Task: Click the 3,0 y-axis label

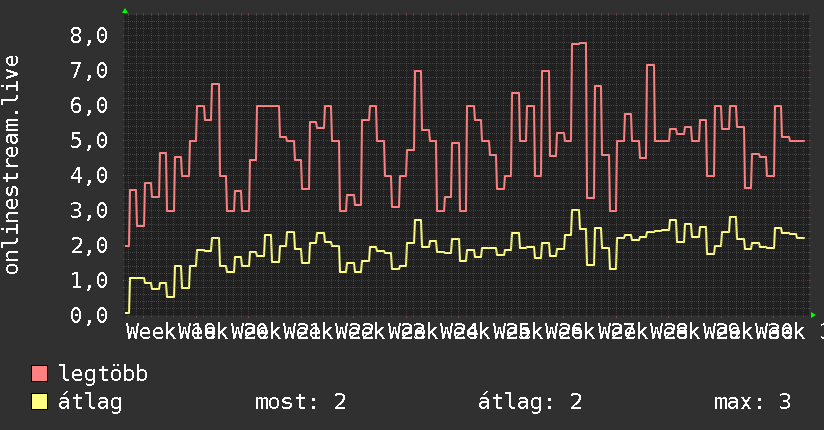Action: point(89,210)
